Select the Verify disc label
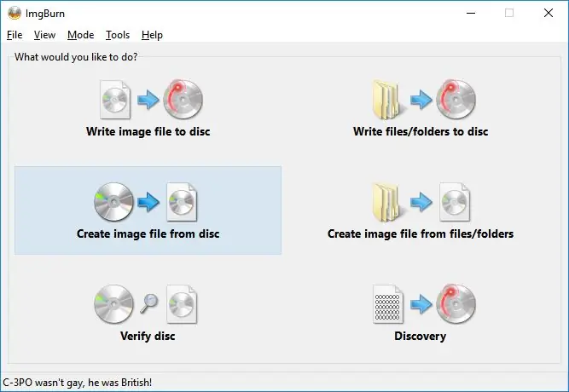Image resolution: width=569 pixels, height=392 pixels. [148, 336]
